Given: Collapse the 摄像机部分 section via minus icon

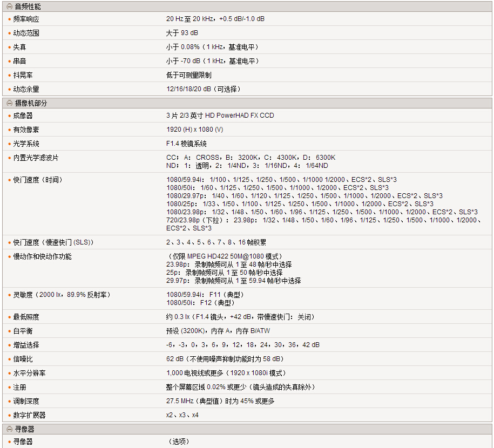Looking at the screenshot, I should pos(9,103).
